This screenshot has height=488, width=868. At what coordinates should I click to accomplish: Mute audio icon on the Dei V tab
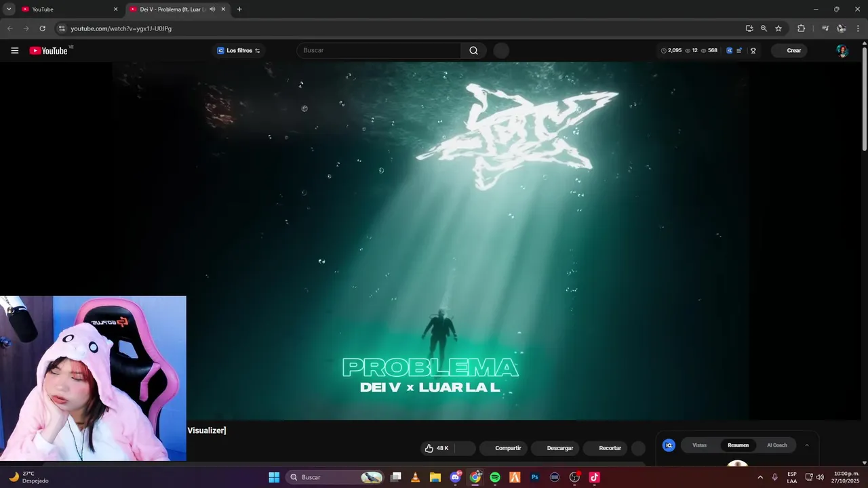tap(212, 9)
